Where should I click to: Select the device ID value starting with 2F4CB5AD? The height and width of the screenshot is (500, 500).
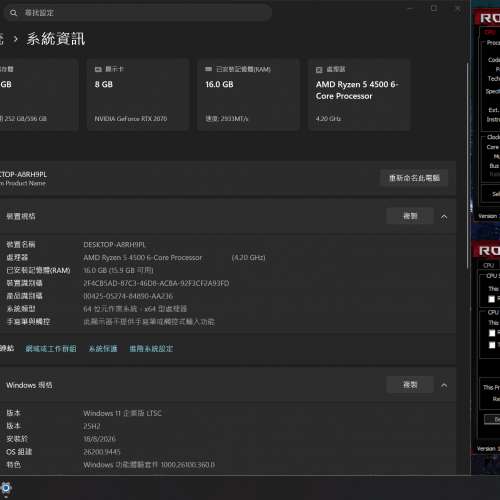pos(156,283)
